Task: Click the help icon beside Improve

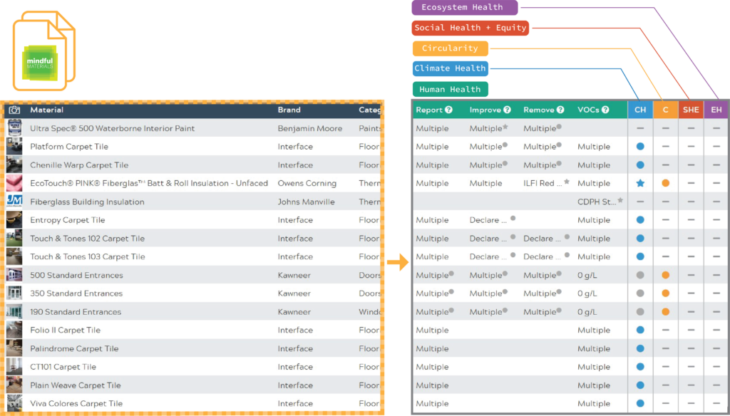Action: coord(507,110)
